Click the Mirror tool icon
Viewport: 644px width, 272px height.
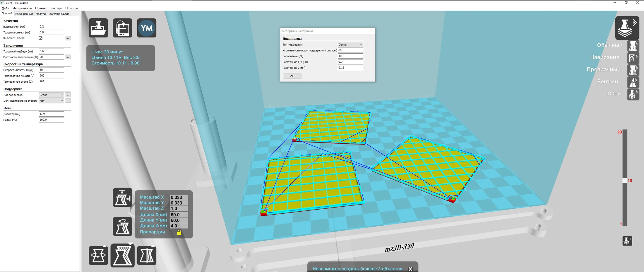(x=147, y=255)
